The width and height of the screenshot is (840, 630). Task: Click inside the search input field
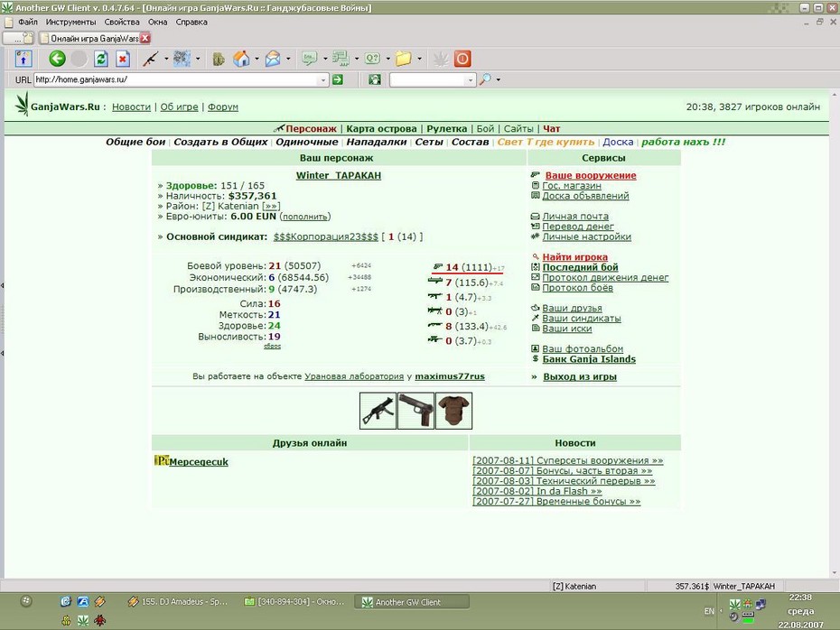[428, 79]
